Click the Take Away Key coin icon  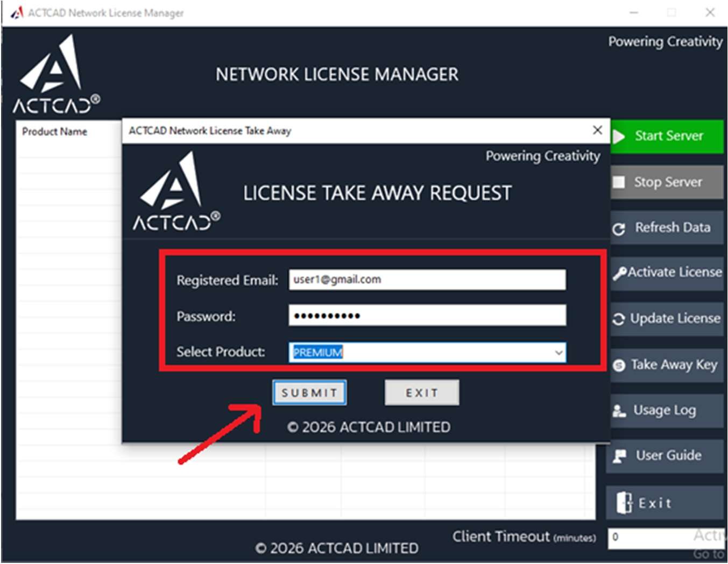click(619, 366)
